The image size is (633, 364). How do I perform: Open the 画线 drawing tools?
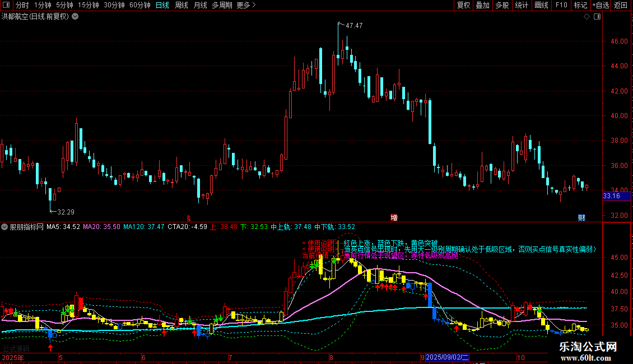(x=541, y=5)
